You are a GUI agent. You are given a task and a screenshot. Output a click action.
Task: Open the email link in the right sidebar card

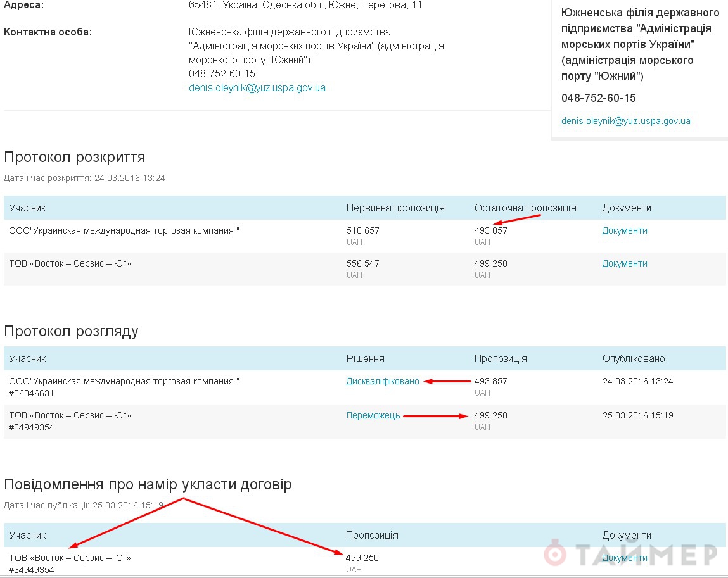pos(625,121)
